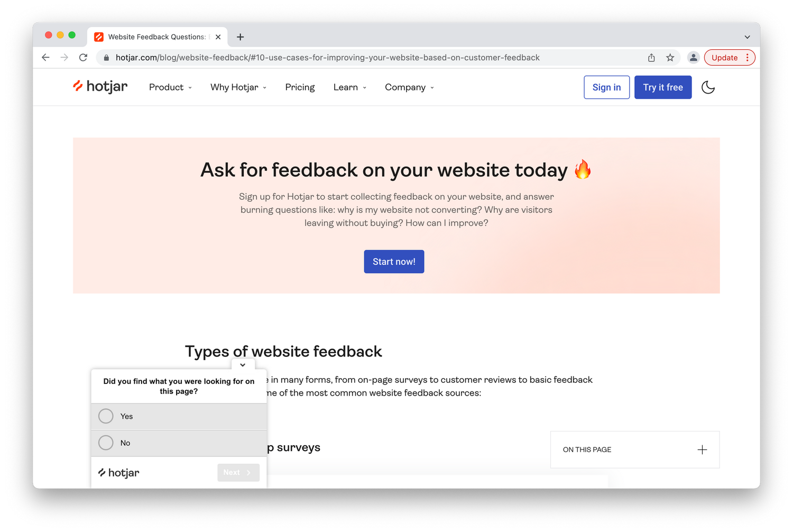Open the Product dropdown menu

pyautogui.click(x=170, y=87)
